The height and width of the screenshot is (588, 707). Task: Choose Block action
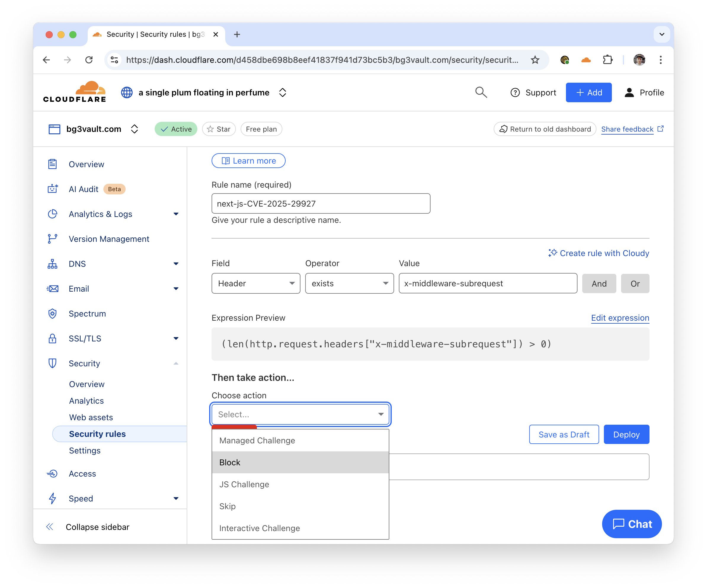point(300,462)
